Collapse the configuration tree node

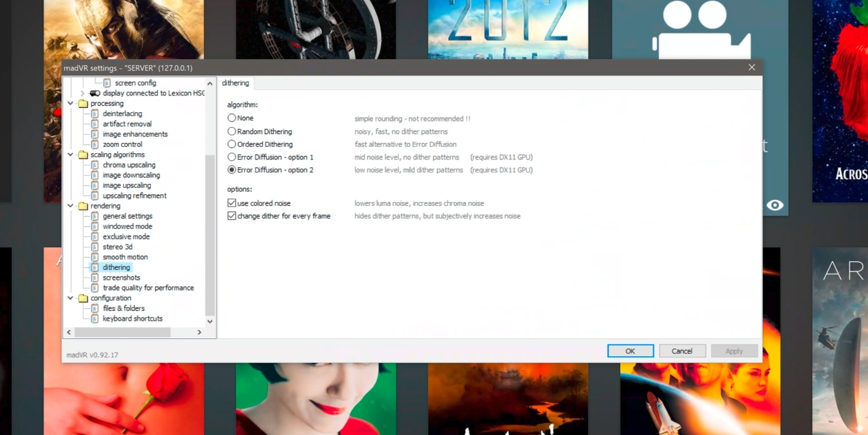coord(71,298)
